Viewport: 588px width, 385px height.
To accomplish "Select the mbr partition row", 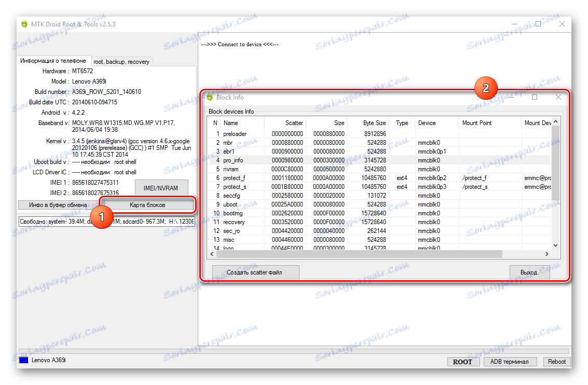I will click(380, 143).
